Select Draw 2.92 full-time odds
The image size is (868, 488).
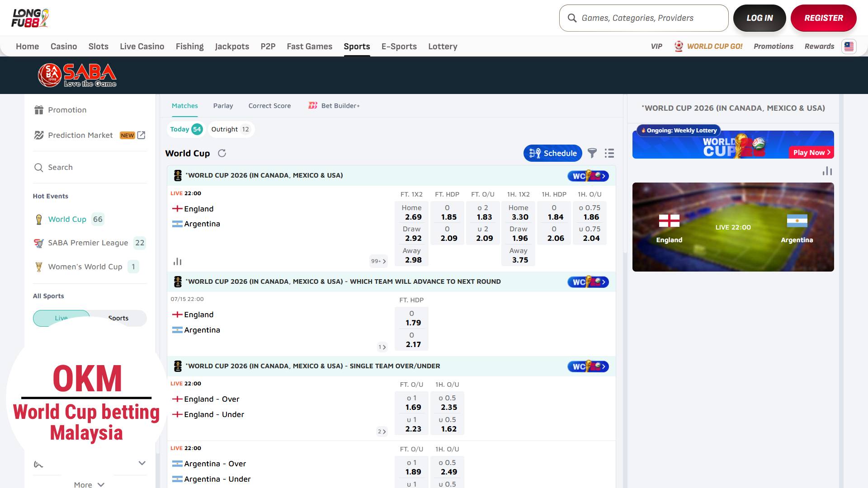tap(412, 234)
